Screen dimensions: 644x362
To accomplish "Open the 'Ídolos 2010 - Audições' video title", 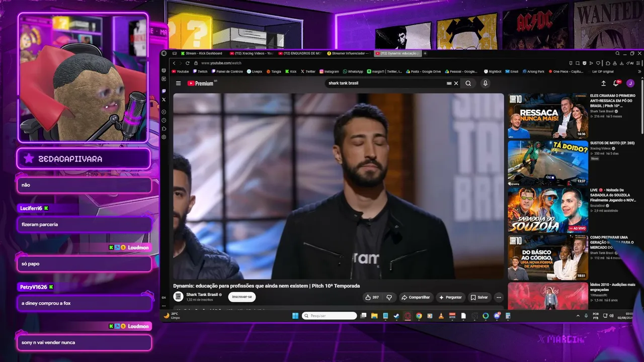I will [x=613, y=287].
